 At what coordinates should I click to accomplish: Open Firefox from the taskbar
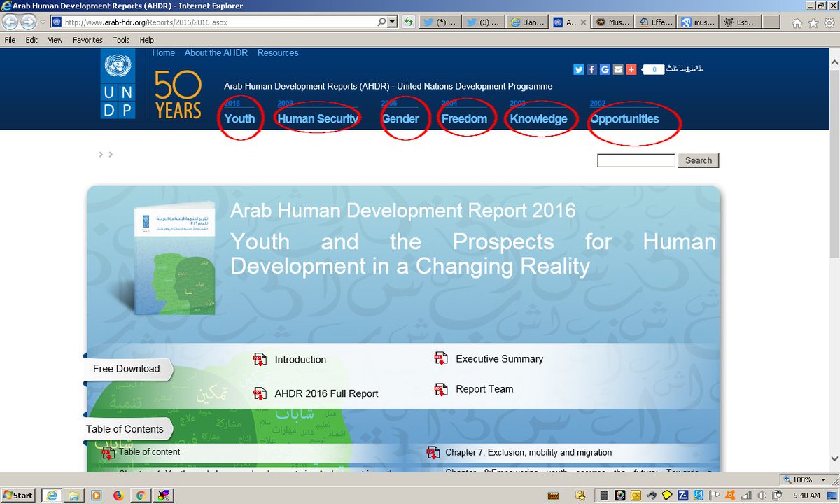point(118,496)
